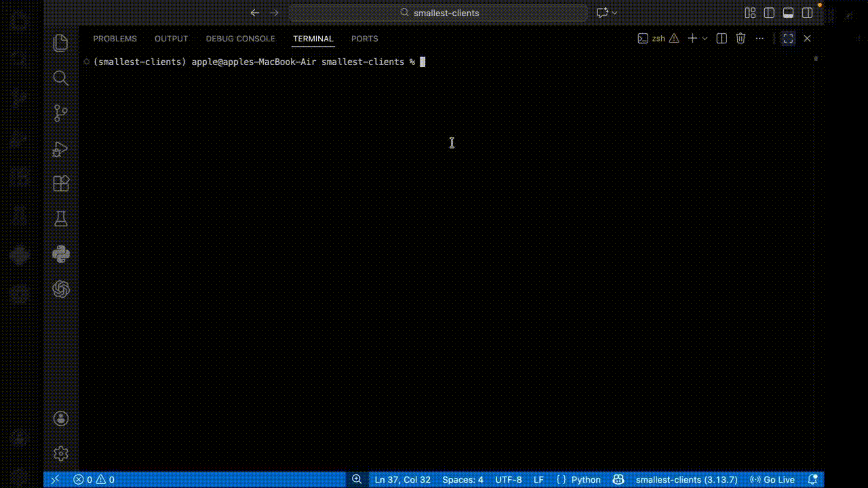This screenshot has width=868, height=488.
Task: Click the terminal prompt text apple@apples-MacBook-Air
Action: click(x=254, y=62)
